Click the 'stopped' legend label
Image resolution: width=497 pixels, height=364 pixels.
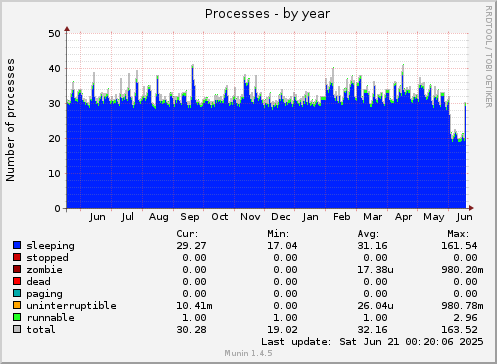pos(48,258)
